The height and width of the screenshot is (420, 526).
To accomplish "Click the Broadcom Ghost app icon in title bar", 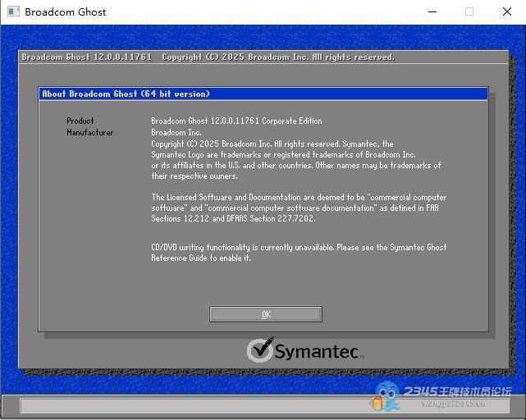I will [x=13, y=12].
